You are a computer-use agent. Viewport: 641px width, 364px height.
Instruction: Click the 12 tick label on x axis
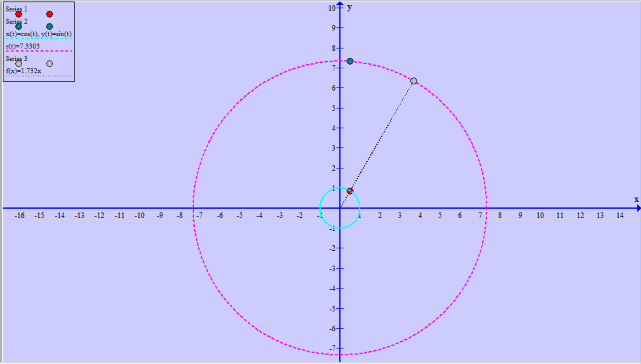tap(580, 216)
